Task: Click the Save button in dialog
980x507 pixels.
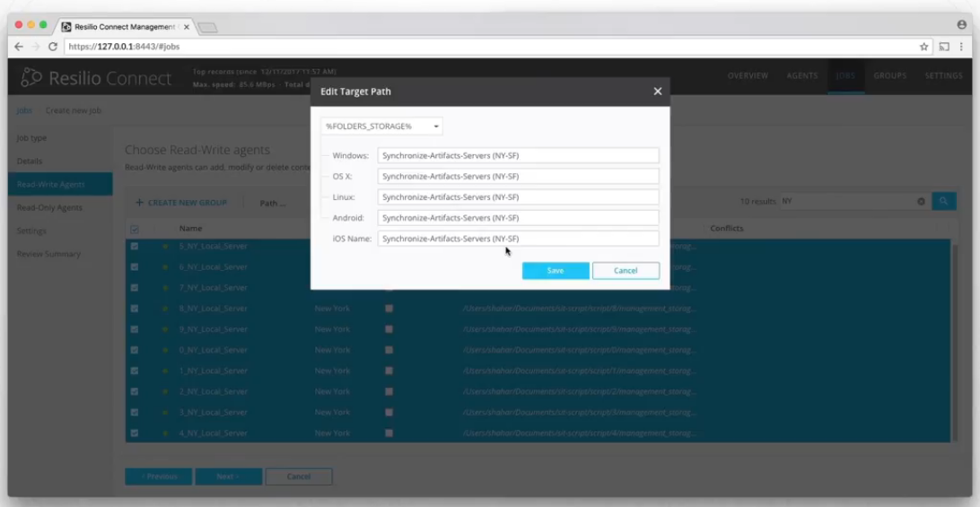Action: pyautogui.click(x=556, y=271)
